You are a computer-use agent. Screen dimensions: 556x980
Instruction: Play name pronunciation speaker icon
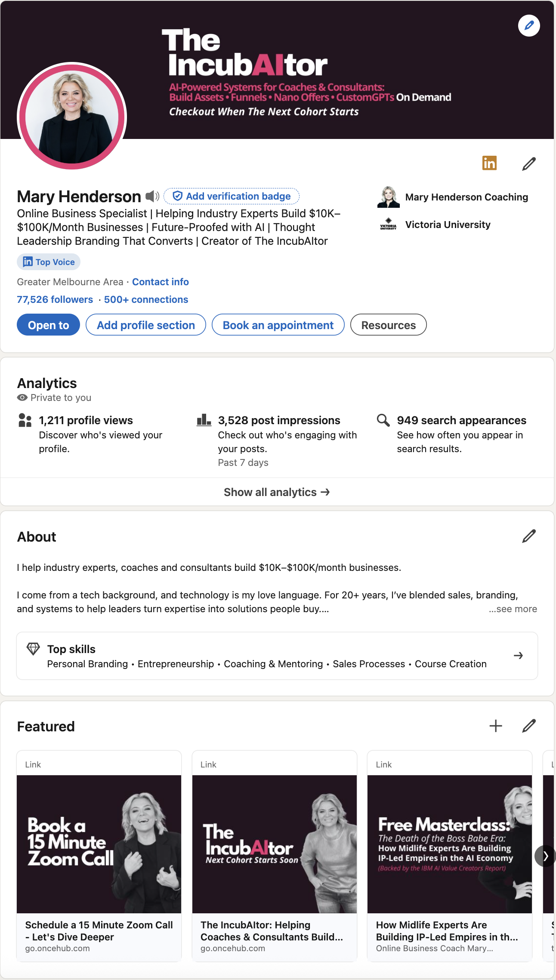click(x=152, y=197)
